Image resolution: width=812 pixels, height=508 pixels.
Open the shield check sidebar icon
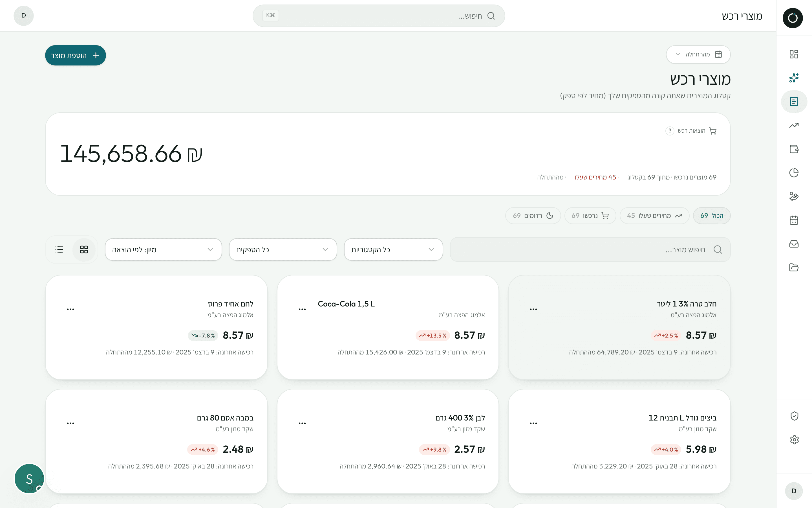(x=794, y=416)
